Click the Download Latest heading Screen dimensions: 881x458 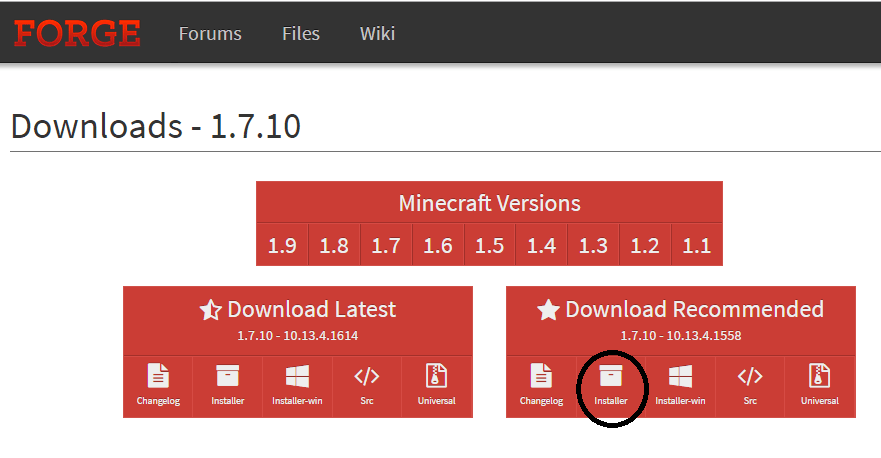(x=298, y=310)
